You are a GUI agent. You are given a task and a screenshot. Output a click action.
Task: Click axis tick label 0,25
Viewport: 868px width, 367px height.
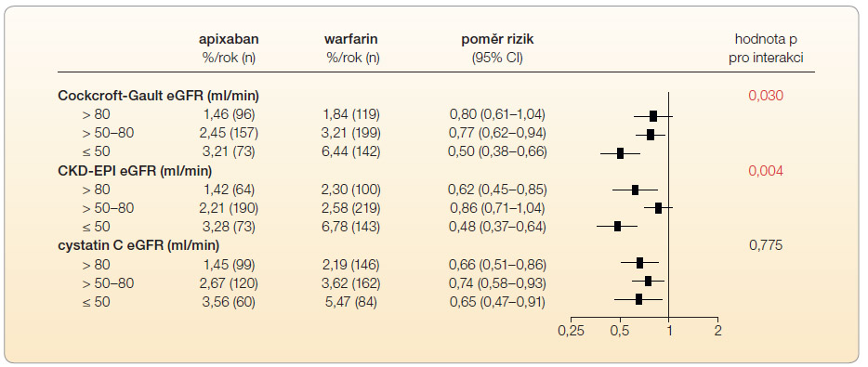[571, 332]
